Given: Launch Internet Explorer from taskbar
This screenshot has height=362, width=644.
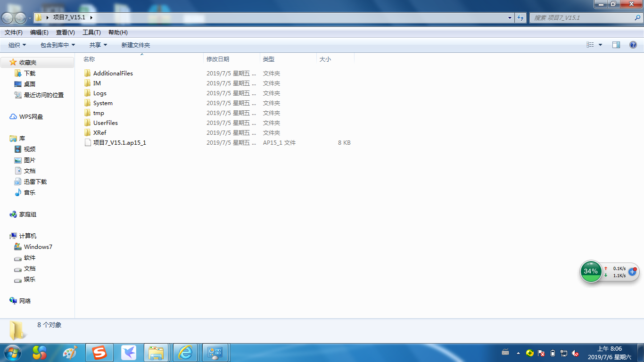Looking at the screenshot, I should (x=185, y=353).
